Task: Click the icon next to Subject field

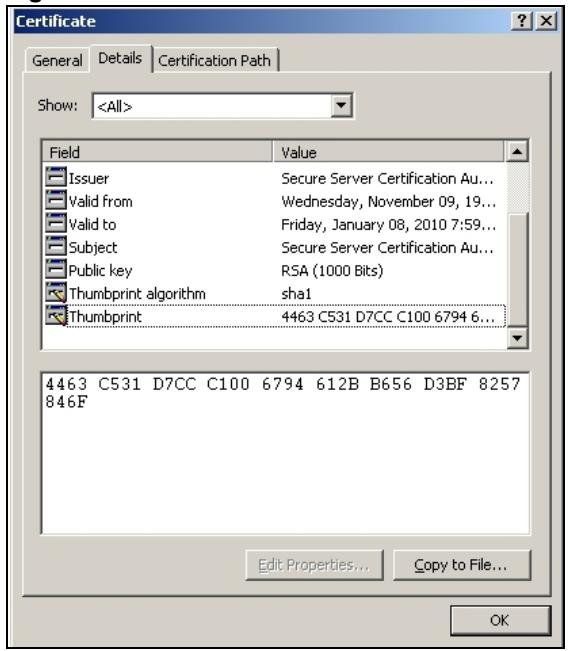Action: click(56, 246)
